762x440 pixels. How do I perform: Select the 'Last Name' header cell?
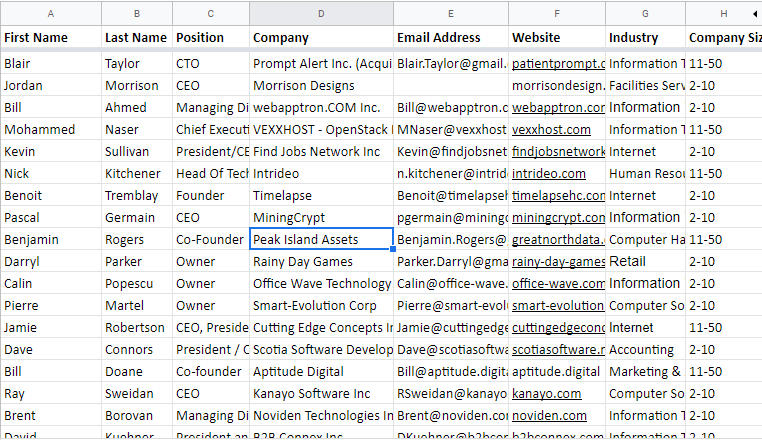click(137, 37)
